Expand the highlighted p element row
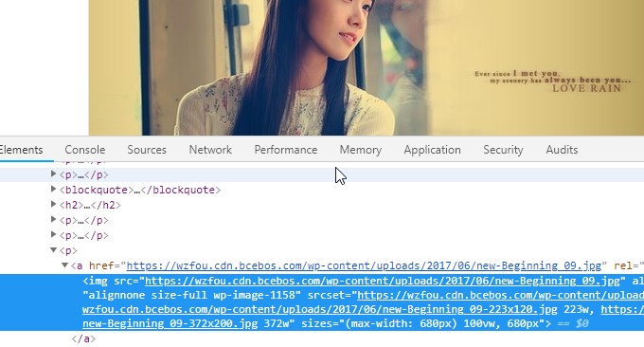The image size is (644, 347). [x=53, y=174]
